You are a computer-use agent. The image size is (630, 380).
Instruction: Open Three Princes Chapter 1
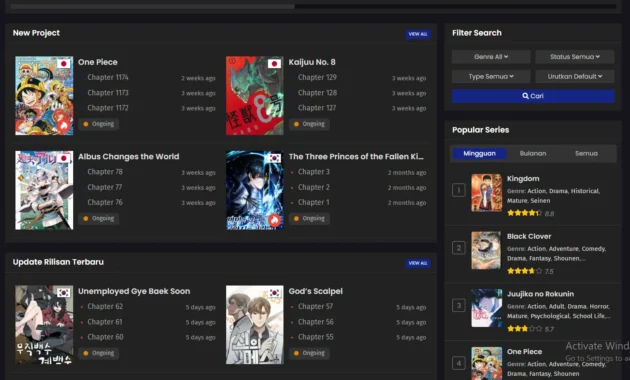pyautogui.click(x=313, y=202)
